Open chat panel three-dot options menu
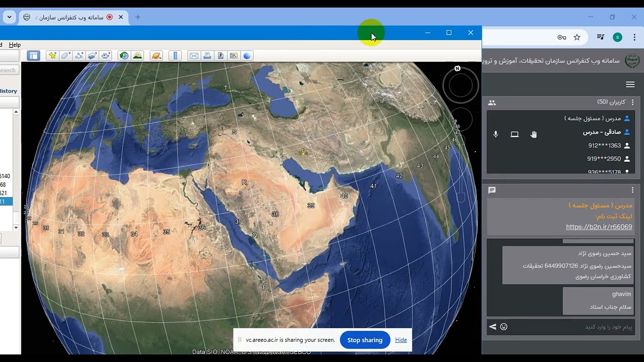 click(x=633, y=190)
